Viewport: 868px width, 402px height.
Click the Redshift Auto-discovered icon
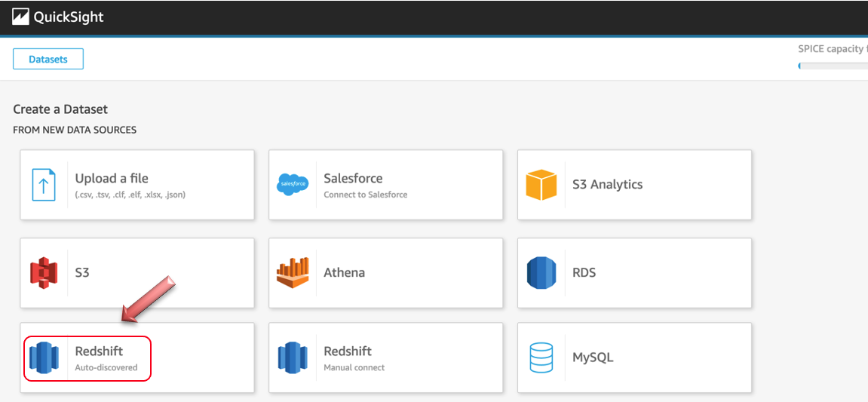point(44,358)
